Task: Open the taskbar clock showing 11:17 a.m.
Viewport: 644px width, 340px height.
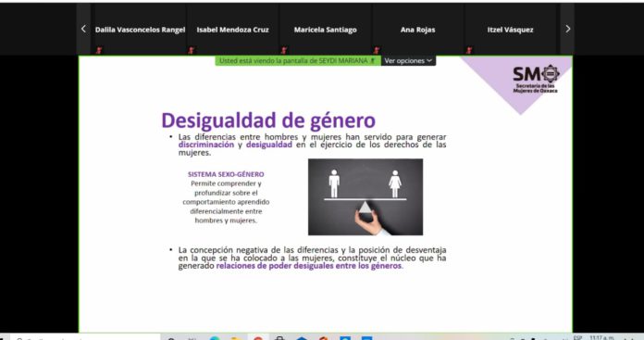Action: (x=601, y=337)
